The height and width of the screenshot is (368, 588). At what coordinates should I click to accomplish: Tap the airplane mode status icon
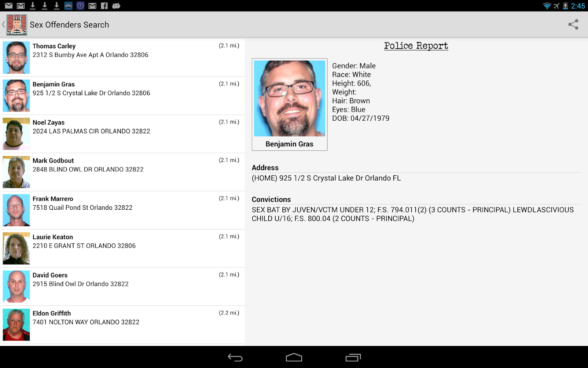click(557, 6)
